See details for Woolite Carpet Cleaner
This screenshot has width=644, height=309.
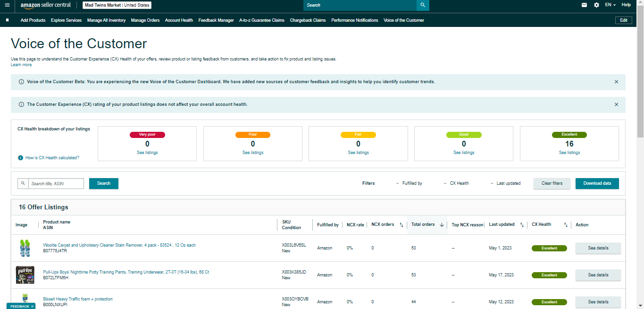click(598, 248)
